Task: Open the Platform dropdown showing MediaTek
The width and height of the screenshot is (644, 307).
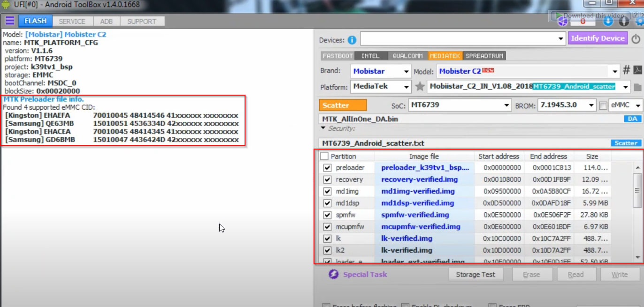Action: pyautogui.click(x=381, y=87)
